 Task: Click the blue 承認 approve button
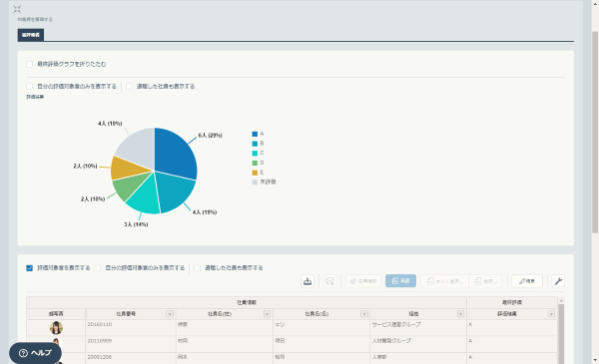[400, 281]
